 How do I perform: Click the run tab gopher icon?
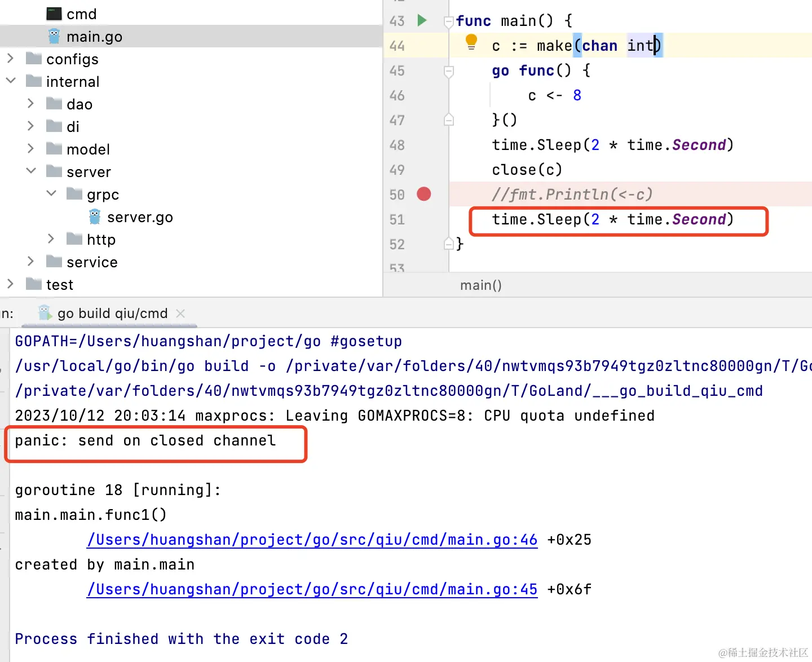(45, 312)
